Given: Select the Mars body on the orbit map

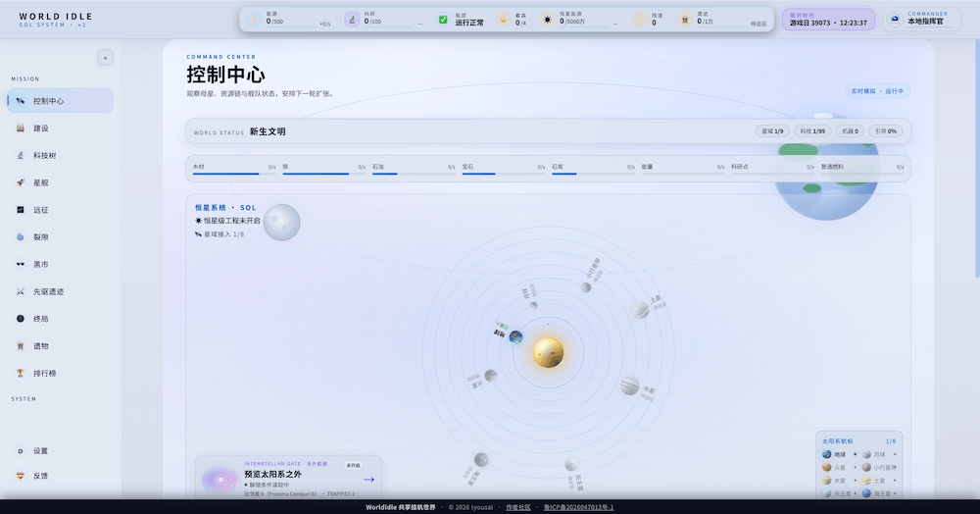Looking at the screenshot, I should pos(491,376).
